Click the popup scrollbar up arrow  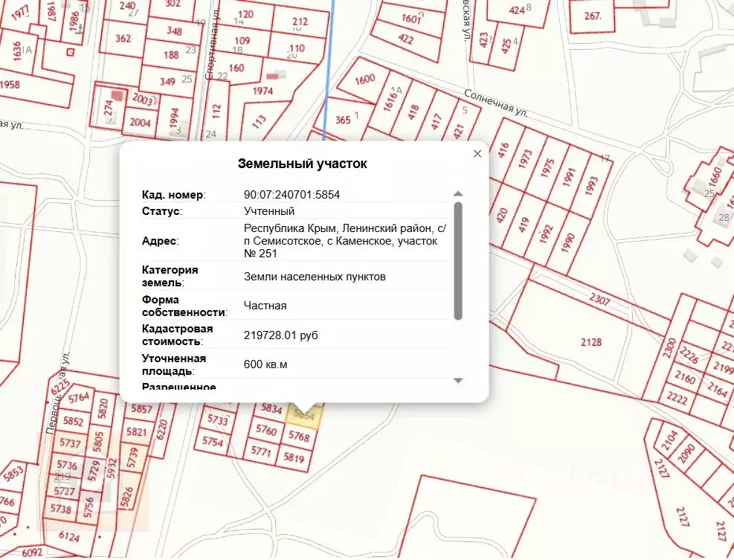[x=458, y=194]
